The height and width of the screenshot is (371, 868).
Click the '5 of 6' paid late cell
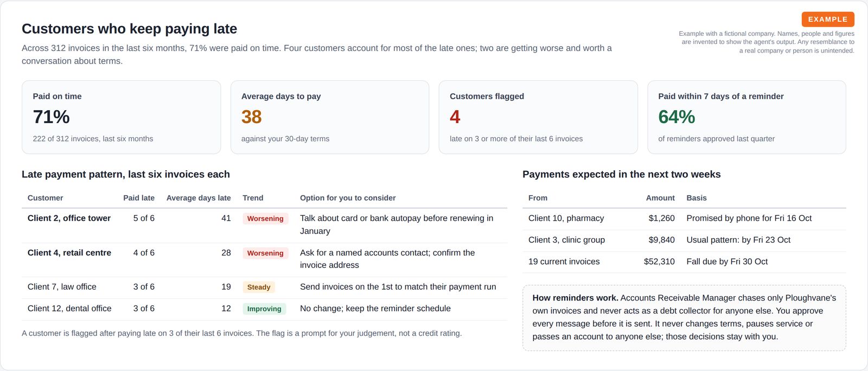coord(144,218)
